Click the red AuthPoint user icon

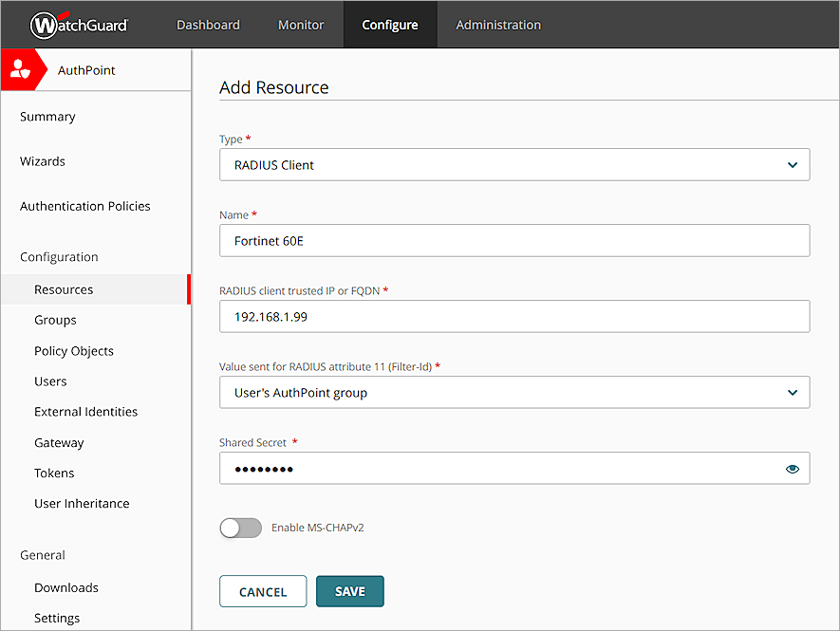point(18,68)
